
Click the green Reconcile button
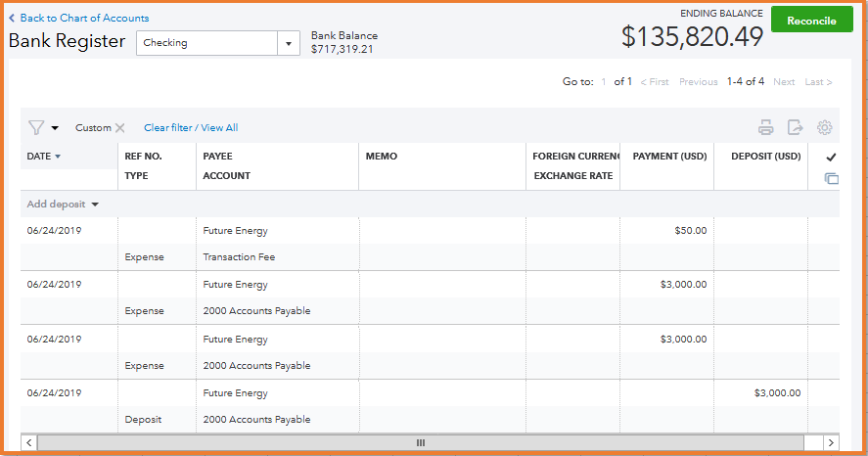click(x=811, y=21)
